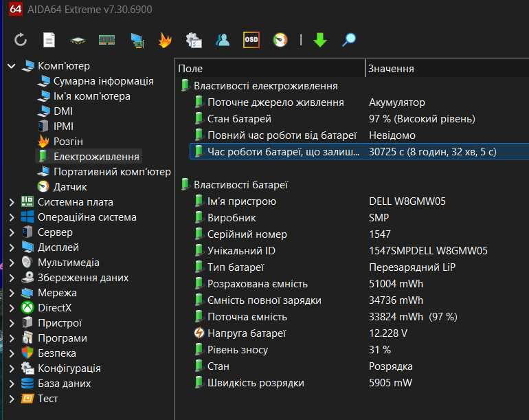529x420 pixels.
Task: Open the sensor gauge toolbar icon
Action: [280, 40]
